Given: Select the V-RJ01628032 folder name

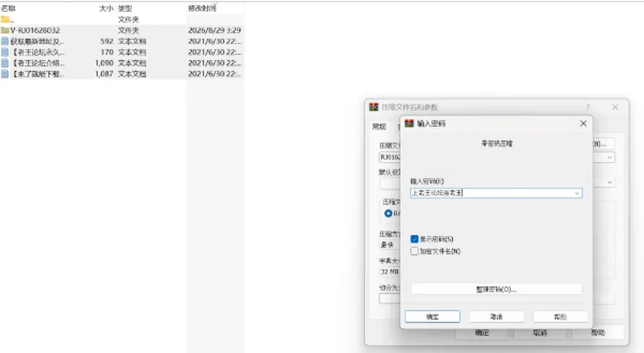Looking at the screenshot, I should tap(35, 30).
